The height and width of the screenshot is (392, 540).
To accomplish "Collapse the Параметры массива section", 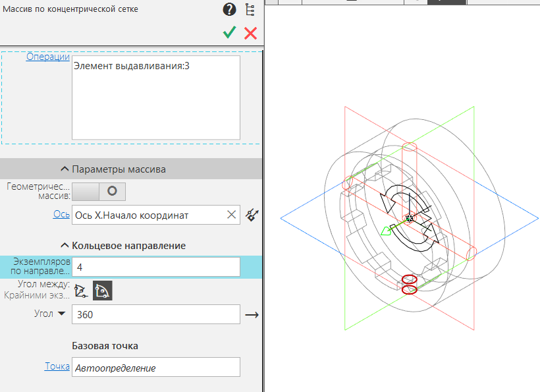I will coord(65,169).
